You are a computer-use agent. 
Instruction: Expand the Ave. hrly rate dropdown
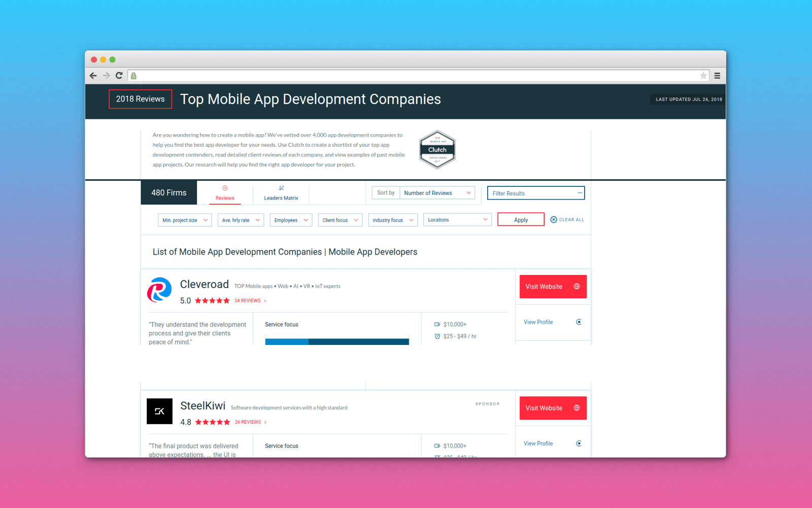click(241, 220)
